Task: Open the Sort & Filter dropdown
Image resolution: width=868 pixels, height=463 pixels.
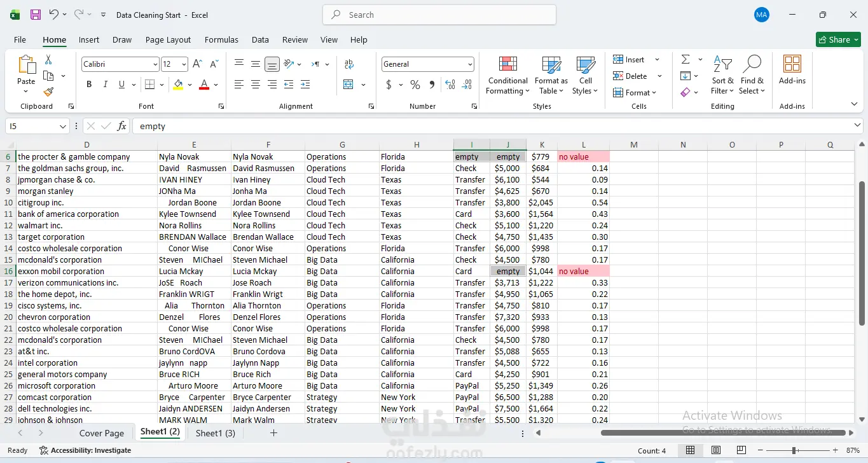Action: (722, 76)
